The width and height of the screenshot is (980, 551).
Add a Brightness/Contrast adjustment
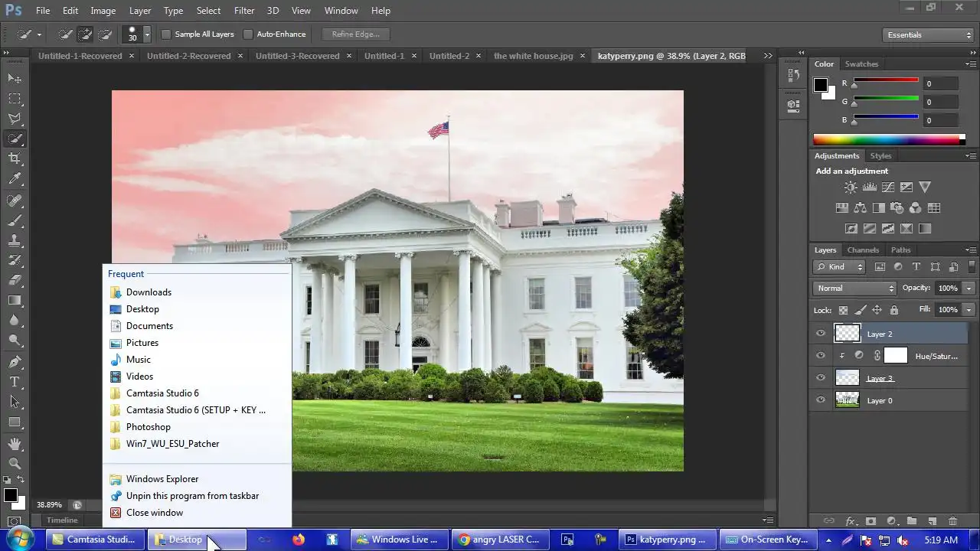851,187
